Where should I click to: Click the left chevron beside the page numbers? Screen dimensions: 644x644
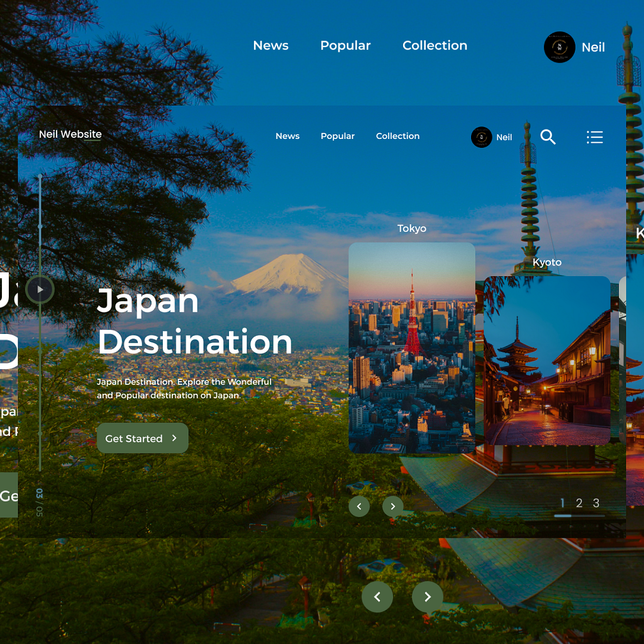click(359, 506)
